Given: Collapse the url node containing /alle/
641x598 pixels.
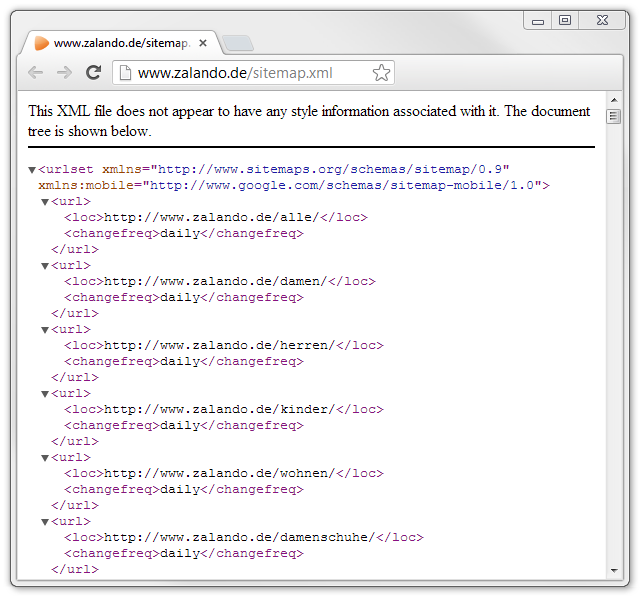Looking at the screenshot, I should pyautogui.click(x=45, y=202).
